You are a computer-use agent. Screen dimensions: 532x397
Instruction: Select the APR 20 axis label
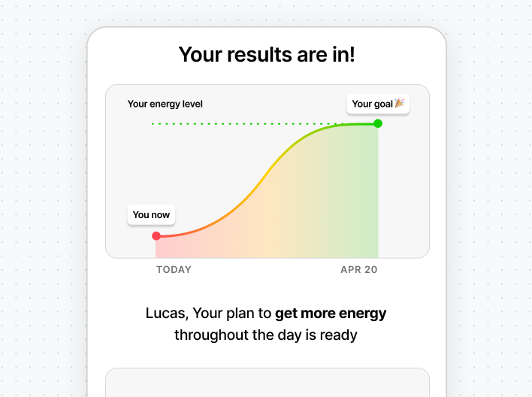(x=358, y=270)
